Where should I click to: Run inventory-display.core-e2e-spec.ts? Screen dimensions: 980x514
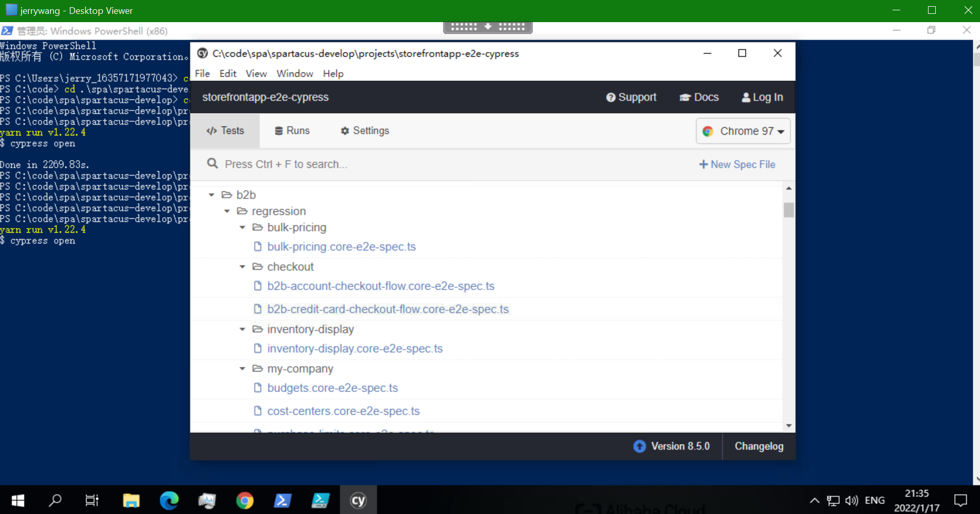click(x=355, y=349)
